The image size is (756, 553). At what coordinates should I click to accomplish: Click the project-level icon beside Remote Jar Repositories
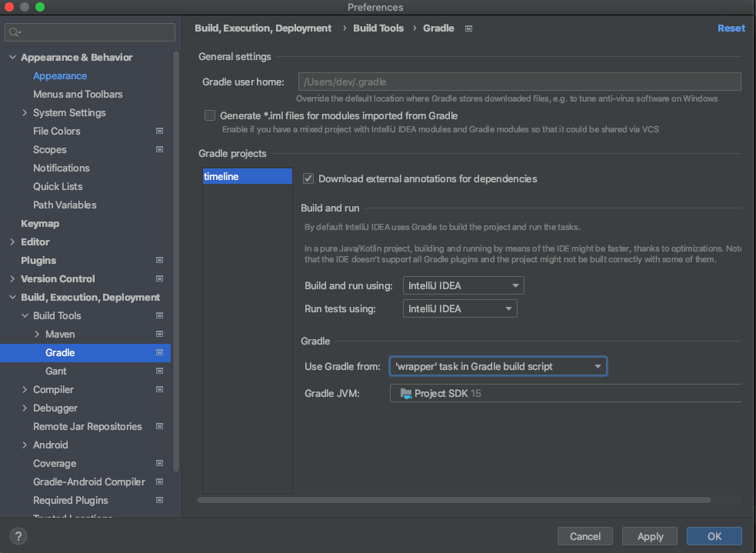coord(159,427)
